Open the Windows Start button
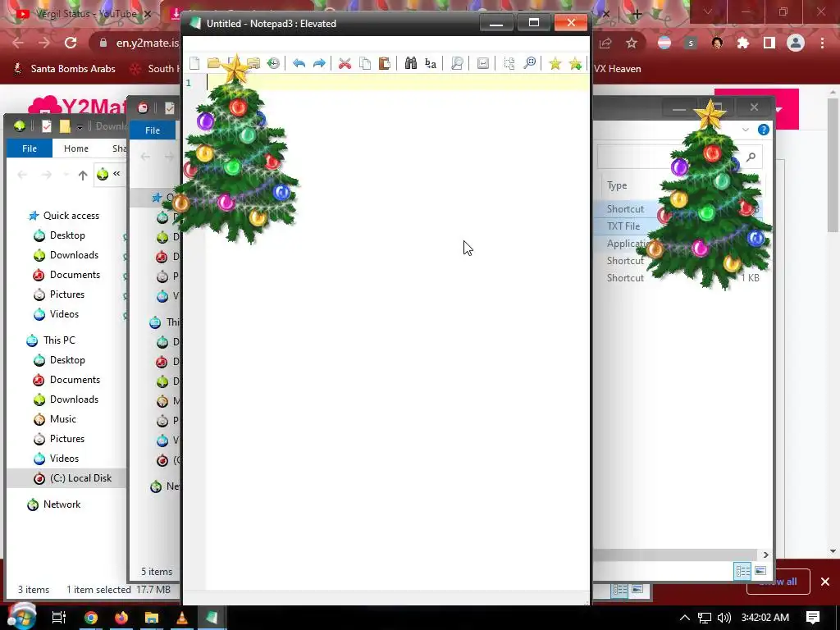Image resolution: width=840 pixels, height=630 pixels. pyautogui.click(x=21, y=616)
